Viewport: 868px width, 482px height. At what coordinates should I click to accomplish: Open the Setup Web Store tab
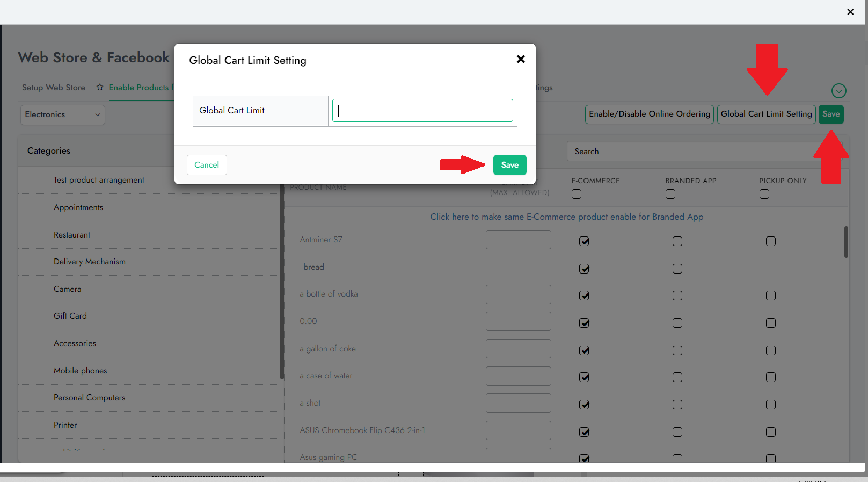53,88
